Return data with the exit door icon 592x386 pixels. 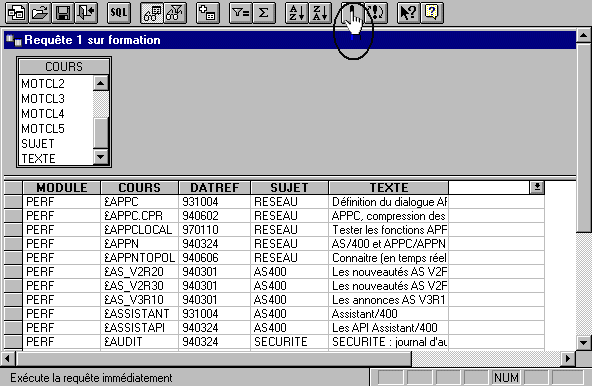(x=86, y=13)
